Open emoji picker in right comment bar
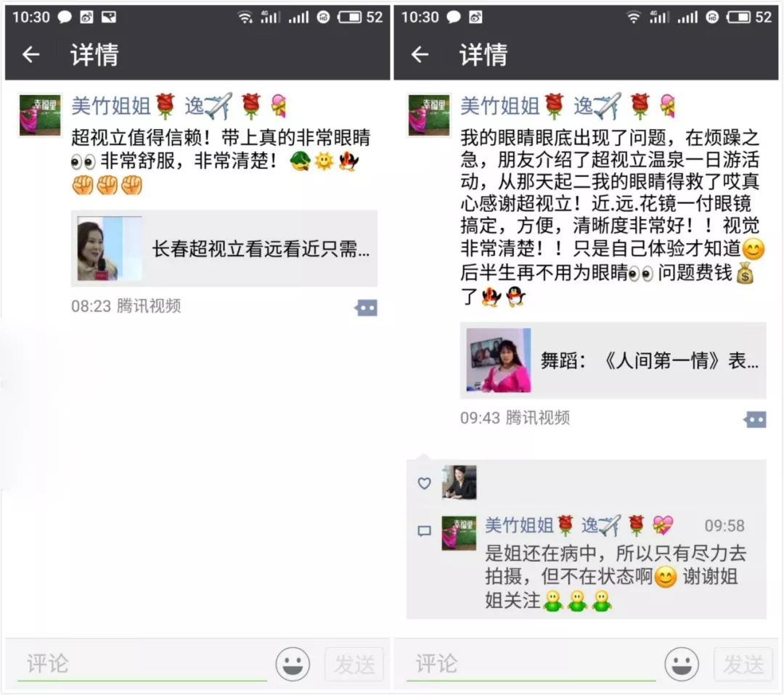Screen dimensions: 784x695 pos(682,664)
